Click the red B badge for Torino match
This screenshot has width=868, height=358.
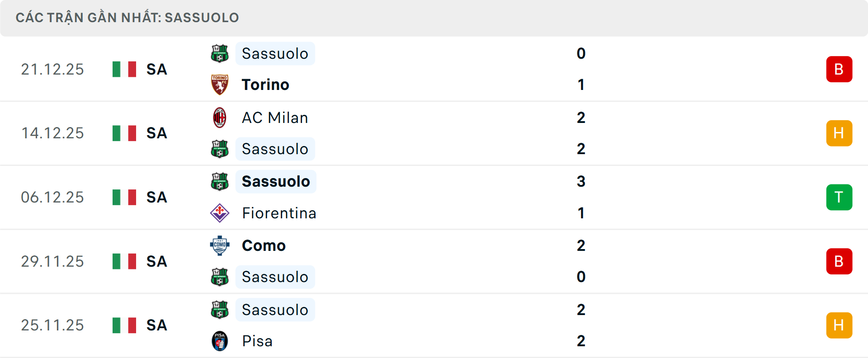pyautogui.click(x=839, y=69)
